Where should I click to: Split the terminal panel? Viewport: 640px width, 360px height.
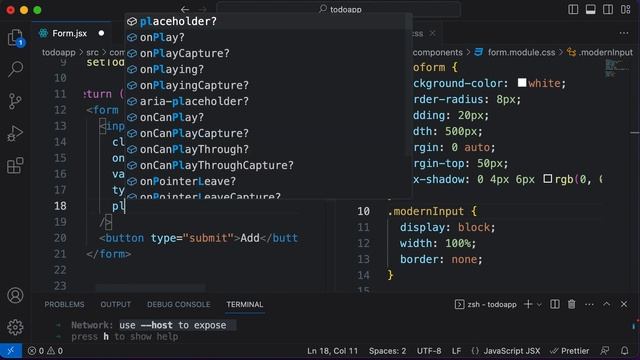[x=555, y=304]
